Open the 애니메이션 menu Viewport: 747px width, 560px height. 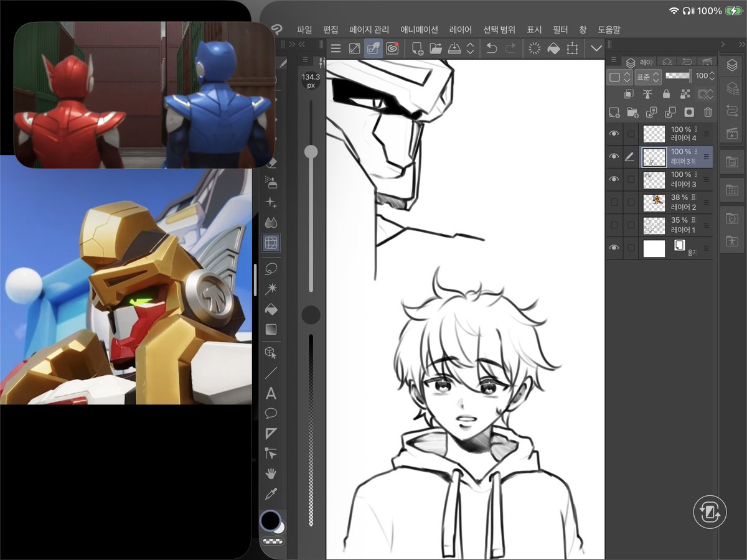click(419, 29)
